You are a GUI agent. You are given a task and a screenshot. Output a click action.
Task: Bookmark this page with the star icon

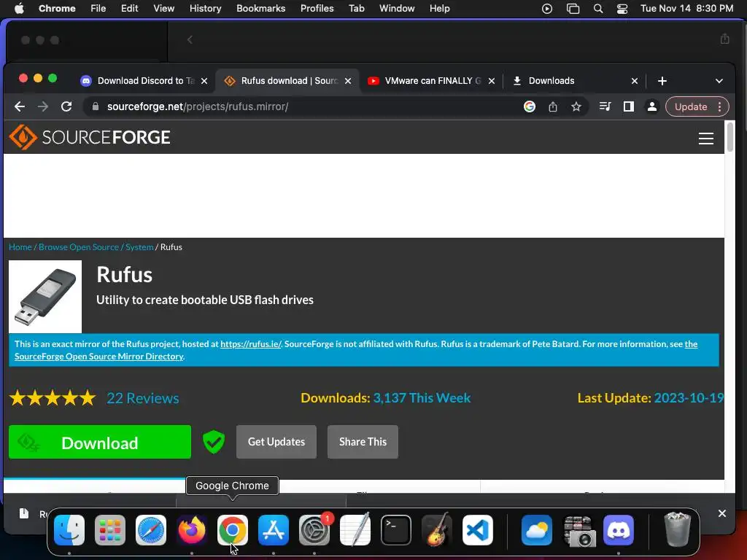(x=576, y=106)
